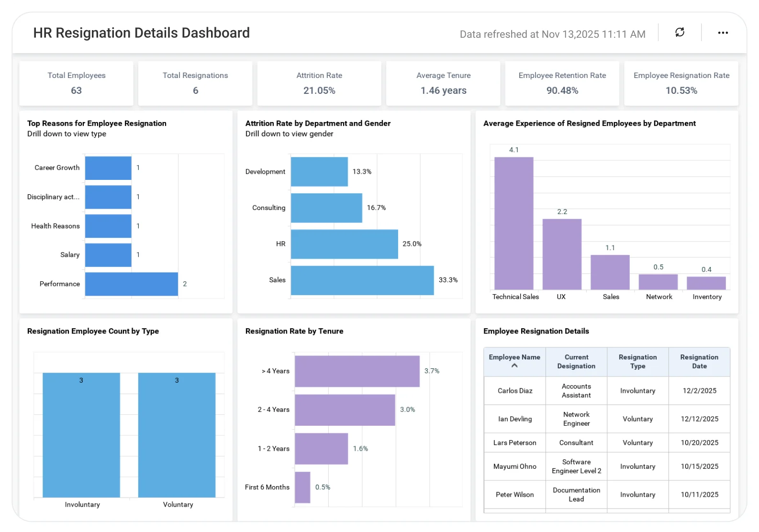
Task: Click the Voluntary column in count chart
Action: [x=177, y=435]
